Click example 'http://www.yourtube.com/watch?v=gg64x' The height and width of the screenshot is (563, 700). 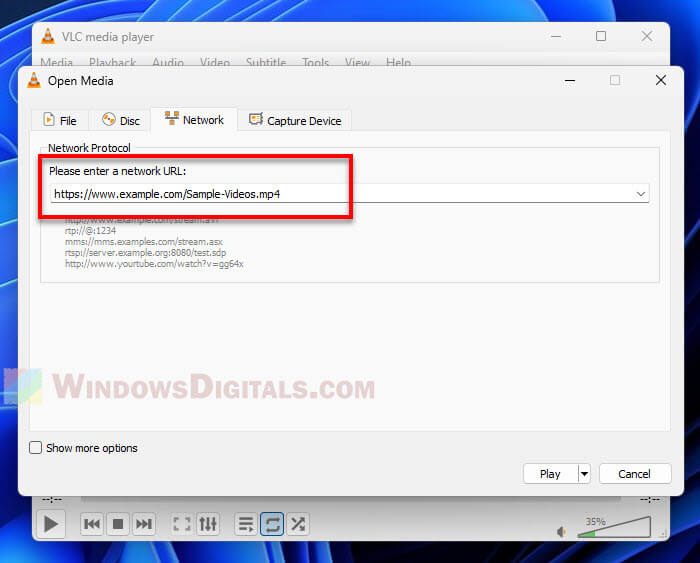pos(154,264)
